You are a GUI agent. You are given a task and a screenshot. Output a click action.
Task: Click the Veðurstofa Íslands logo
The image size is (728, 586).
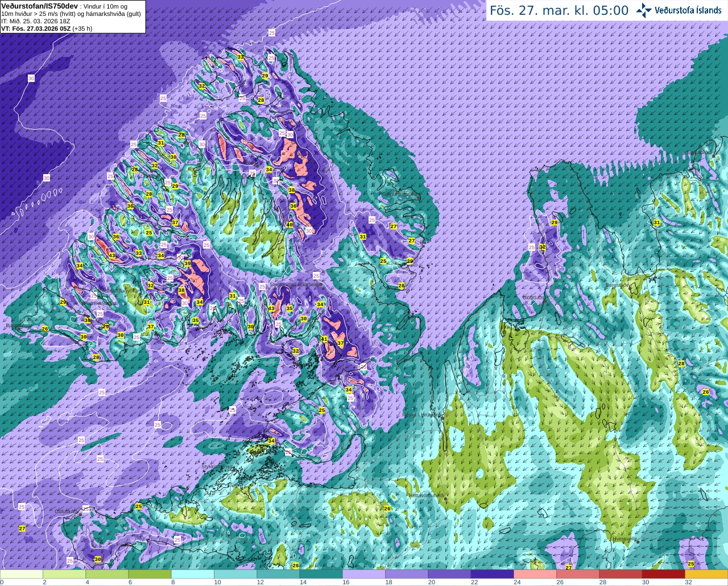(679, 10)
